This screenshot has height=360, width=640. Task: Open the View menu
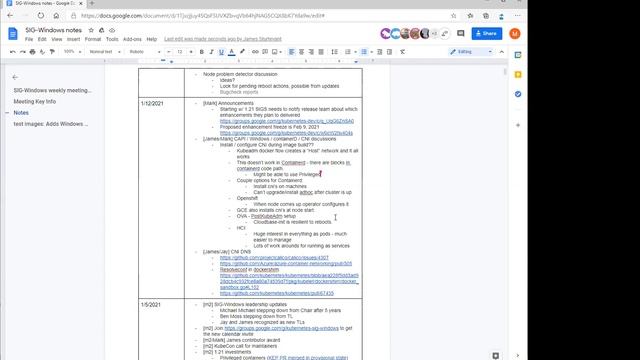57,39
